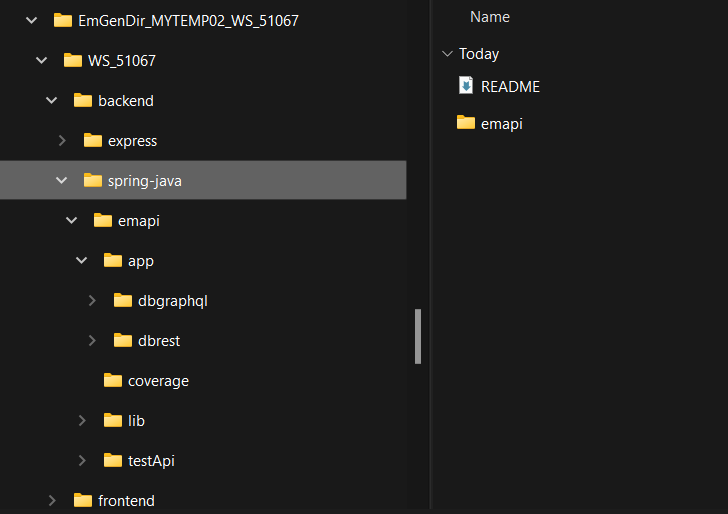Click the testApi folder icon
Viewport: 728px width, 514px height.
pos(113,460)
